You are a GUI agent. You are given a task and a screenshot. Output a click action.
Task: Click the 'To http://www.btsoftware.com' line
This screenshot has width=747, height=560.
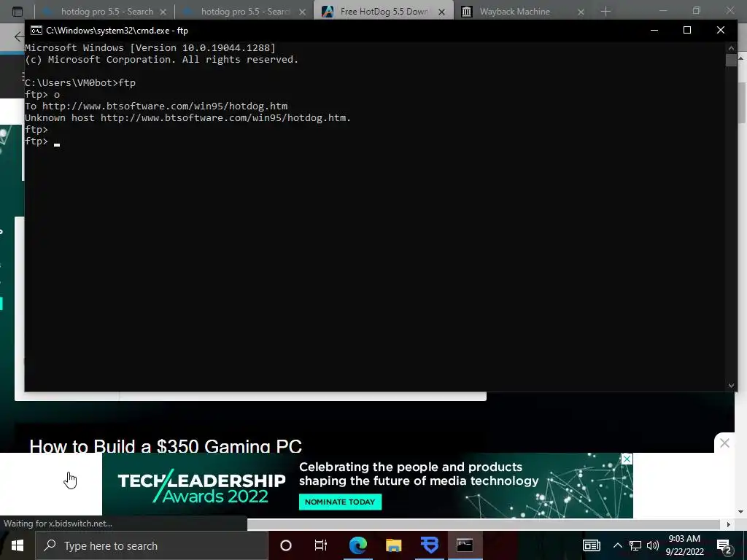click(x=156, y=106)
